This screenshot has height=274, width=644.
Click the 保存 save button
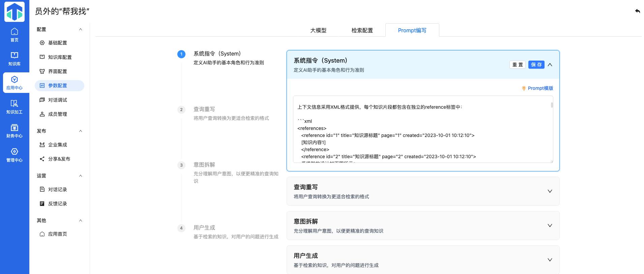(x=536, y=65)
